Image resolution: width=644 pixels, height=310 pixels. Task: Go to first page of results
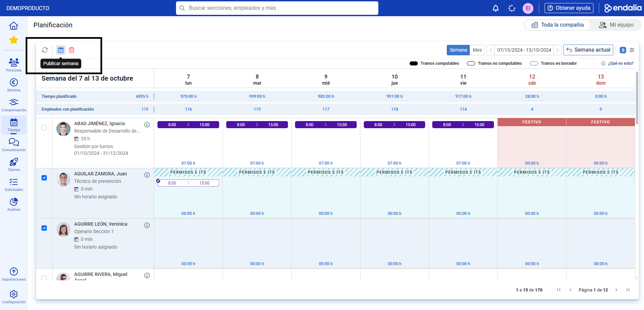tap(559, 290)
